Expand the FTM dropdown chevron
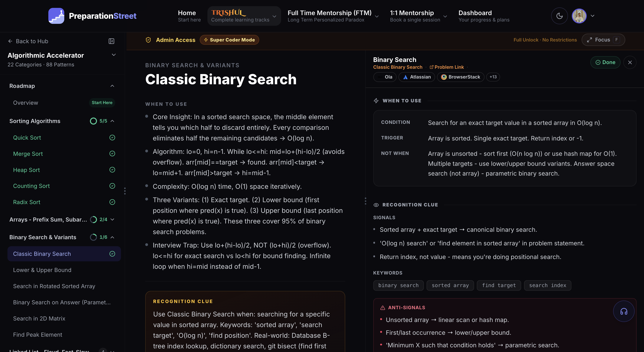 click(377, 16)
